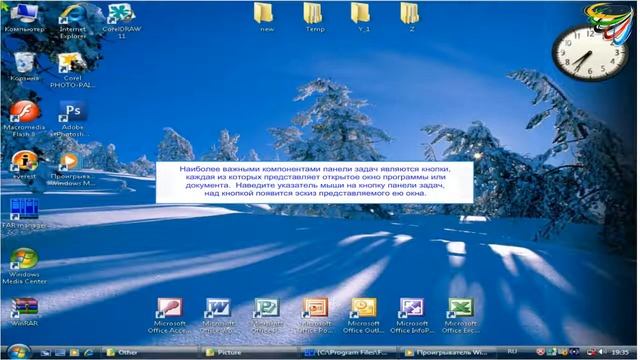The image size is (640, 360).
Task: Launch Microsoft Office PowerPoint
Action: [315, 316]
